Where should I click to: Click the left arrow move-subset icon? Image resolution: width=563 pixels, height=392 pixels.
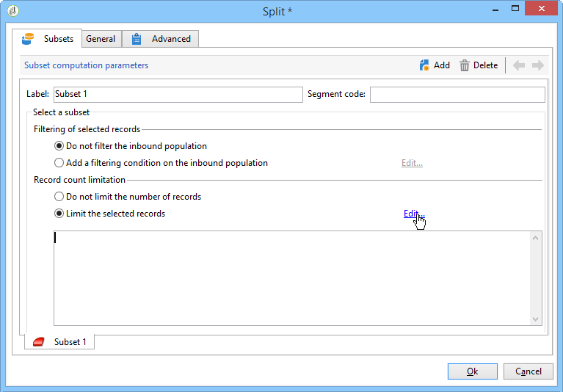519,65
